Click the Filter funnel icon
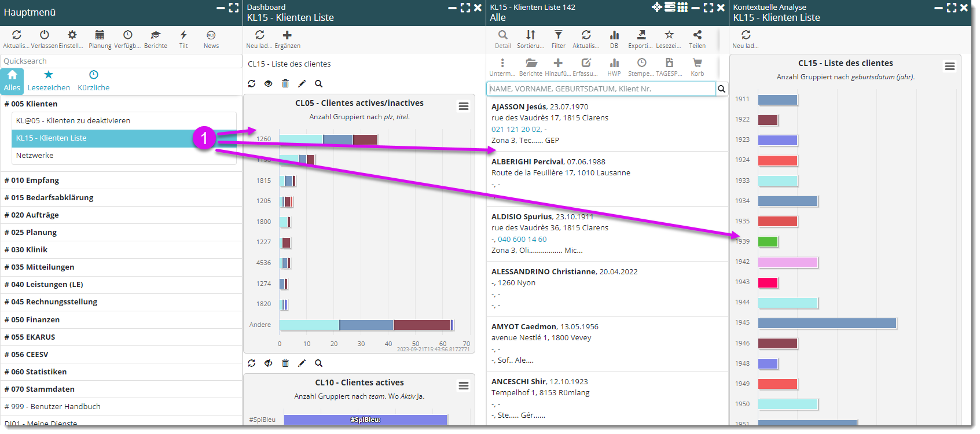Viewport: 980px width, 434px height. click(558, 35)
